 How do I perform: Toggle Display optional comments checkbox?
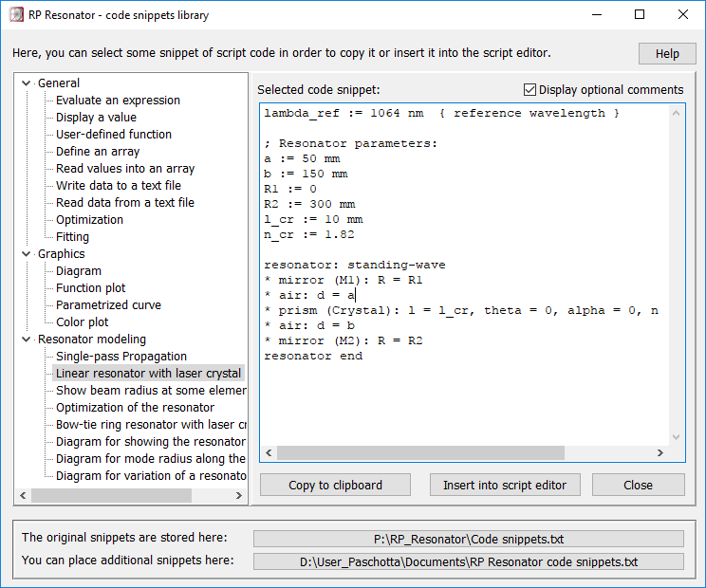(x=529, y=89)
